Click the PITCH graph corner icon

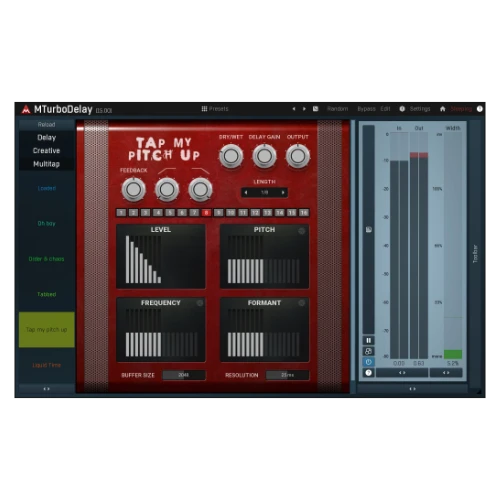click(301, 231)
